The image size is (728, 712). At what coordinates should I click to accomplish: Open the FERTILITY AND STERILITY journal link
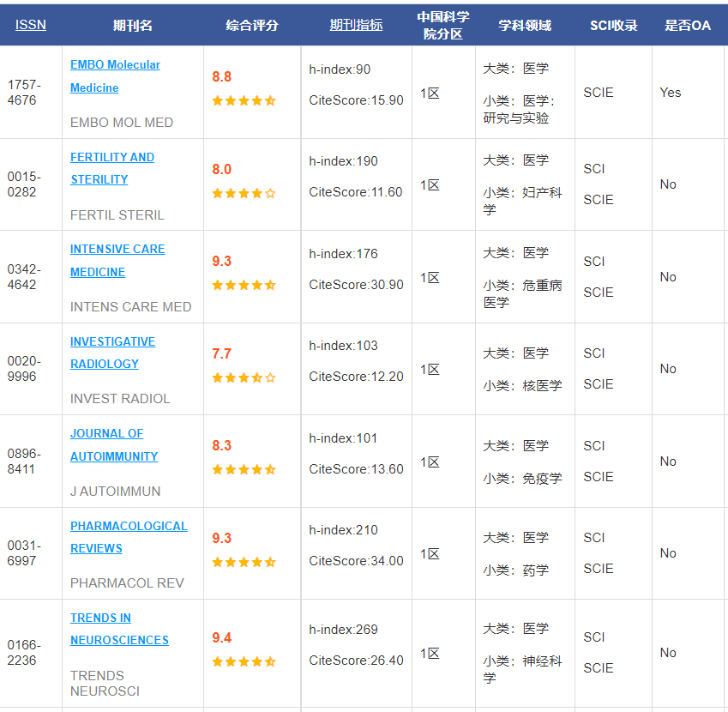[x=112, y=168]
